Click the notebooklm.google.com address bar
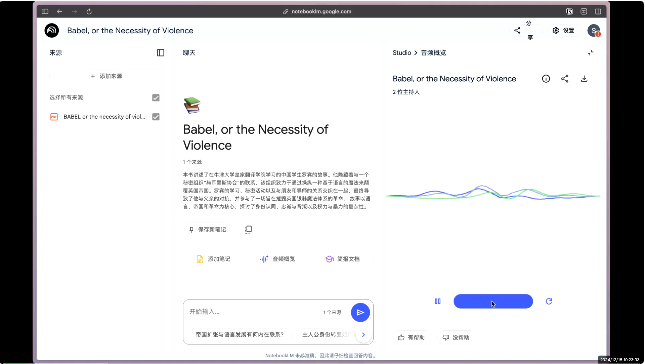 pos(317,12)
